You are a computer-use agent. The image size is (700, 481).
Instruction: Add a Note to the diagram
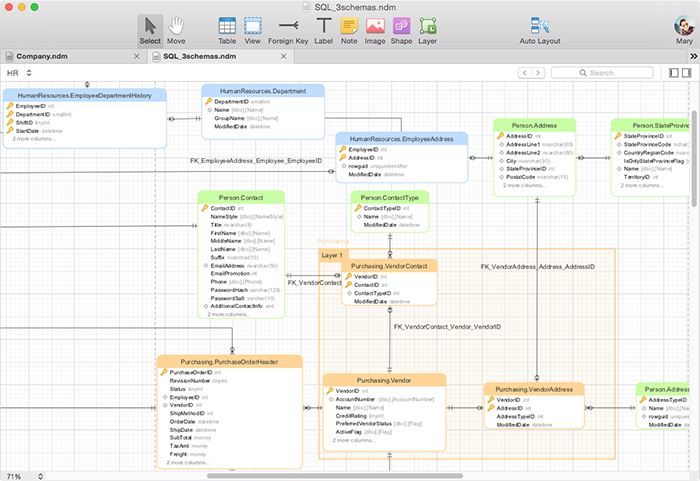pyautogui.click(x=349, y=30)
